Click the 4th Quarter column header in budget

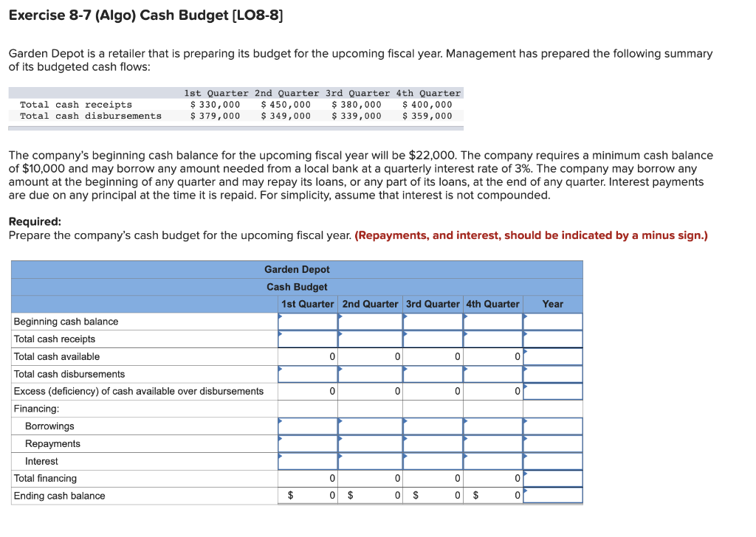coord(492,305)
